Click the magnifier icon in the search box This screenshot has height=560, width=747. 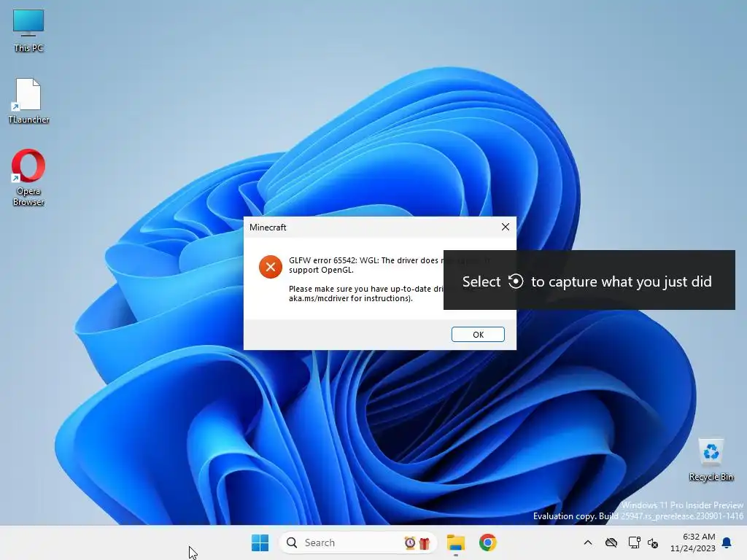point(292,542)
